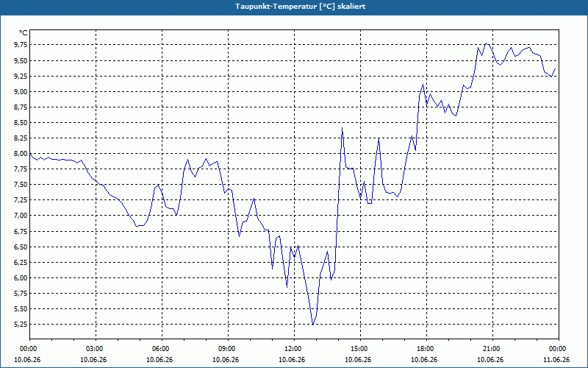Click the 21:00 time axis label
Viewport: 588px width, 368px height.
coord(492,349)
